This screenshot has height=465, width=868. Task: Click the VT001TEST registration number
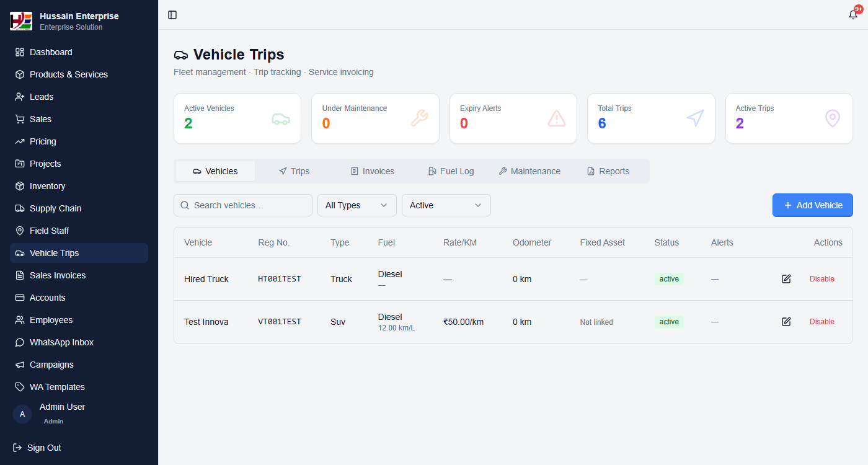280,322
